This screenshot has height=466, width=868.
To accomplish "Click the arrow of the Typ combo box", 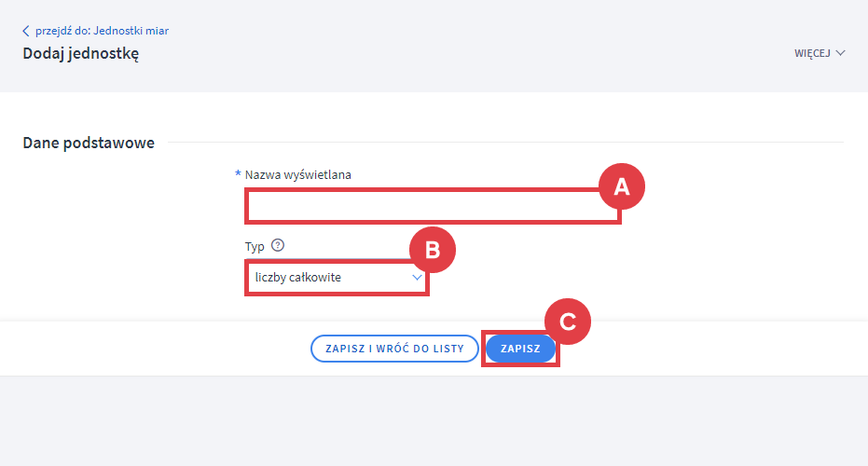I will pos(417,278).
